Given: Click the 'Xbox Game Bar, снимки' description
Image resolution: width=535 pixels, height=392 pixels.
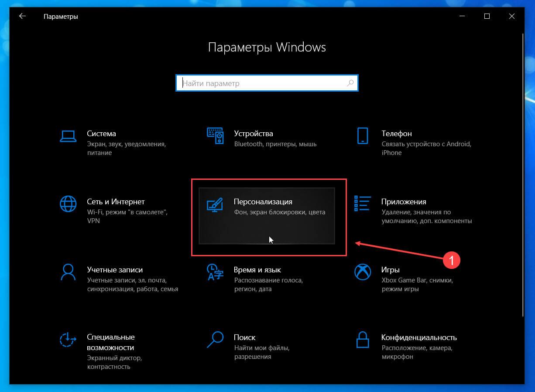Looking at the screenshot, I should [417, 285].
